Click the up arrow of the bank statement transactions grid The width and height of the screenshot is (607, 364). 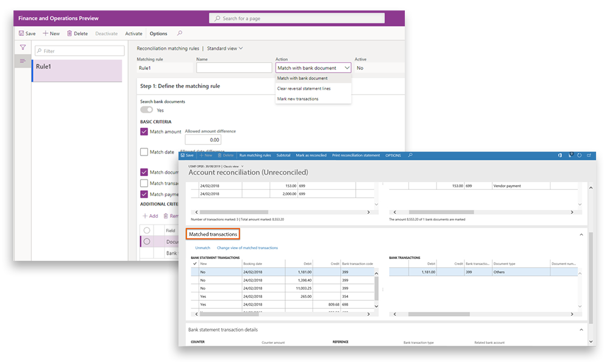click(x=376, y=274)
